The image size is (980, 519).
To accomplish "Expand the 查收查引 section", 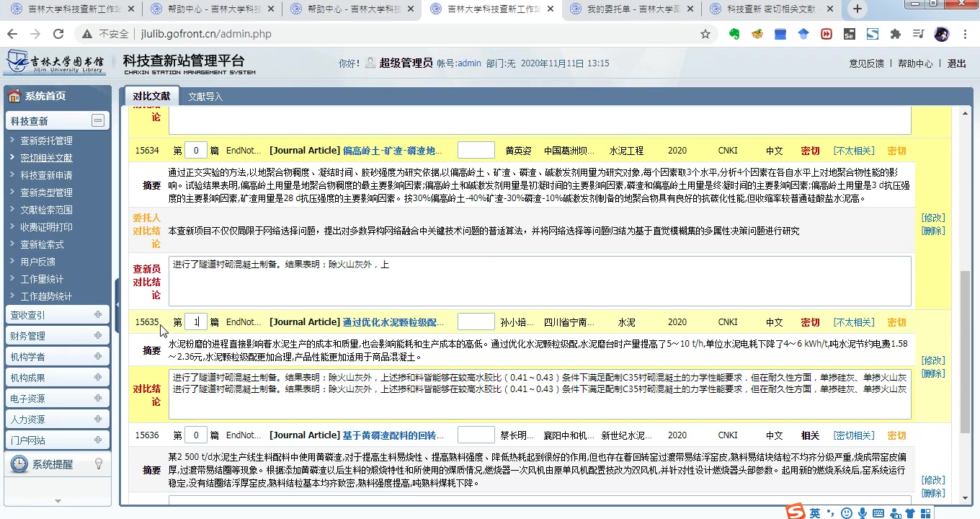I will [x=98, y=315].
